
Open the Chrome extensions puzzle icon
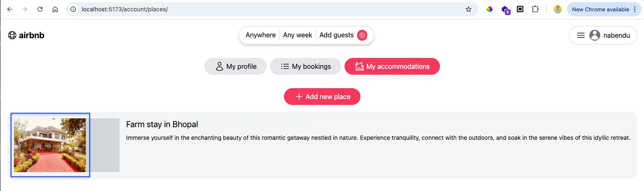tap(535, 9)
